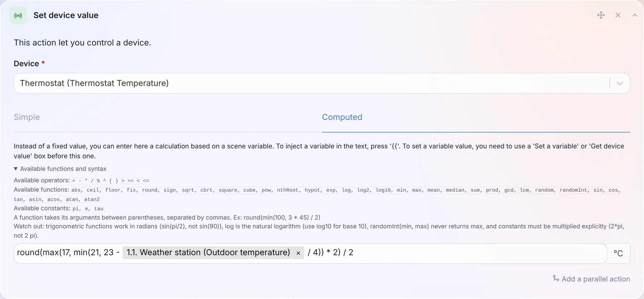Click the round(min(100, 3 * 45) / 2) example line
The height and width of the screenshot is (299, 644).
[x=167, y=217]
